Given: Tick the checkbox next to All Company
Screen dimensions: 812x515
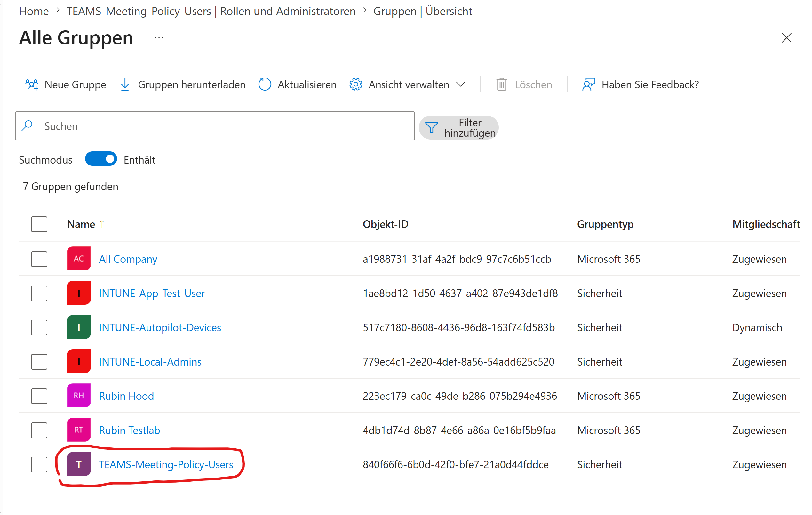Looking at the screenshot, I should [39, 259].
